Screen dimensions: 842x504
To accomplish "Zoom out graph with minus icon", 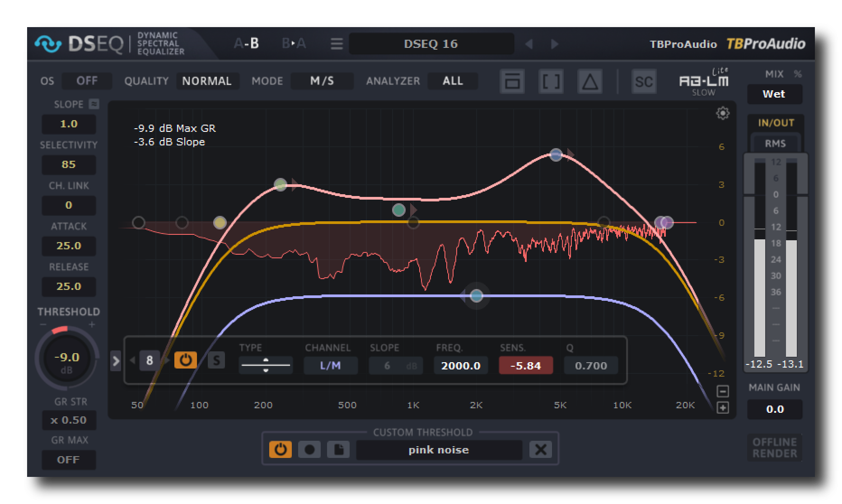I will [x=723, y=392].
